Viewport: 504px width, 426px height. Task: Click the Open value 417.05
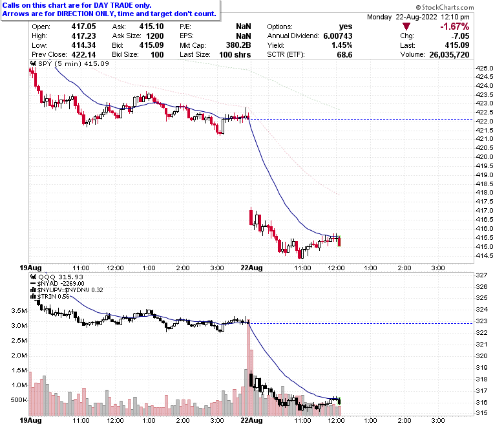pos(83,27)
